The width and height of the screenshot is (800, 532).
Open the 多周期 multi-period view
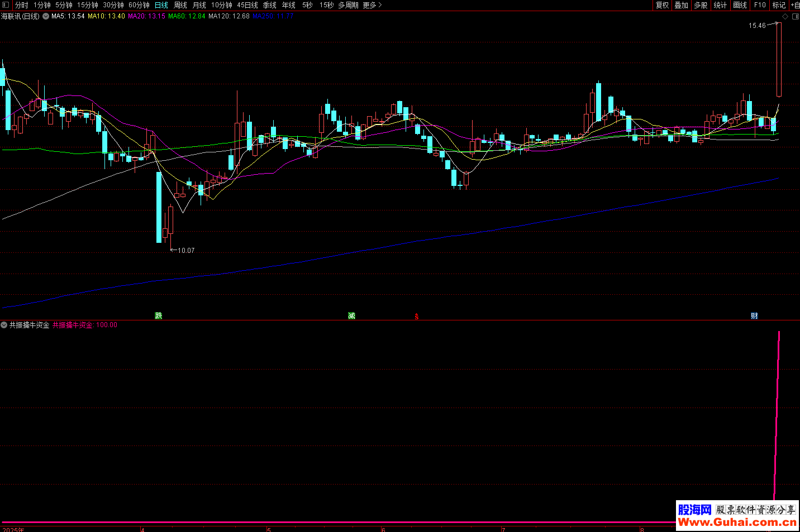349,5
